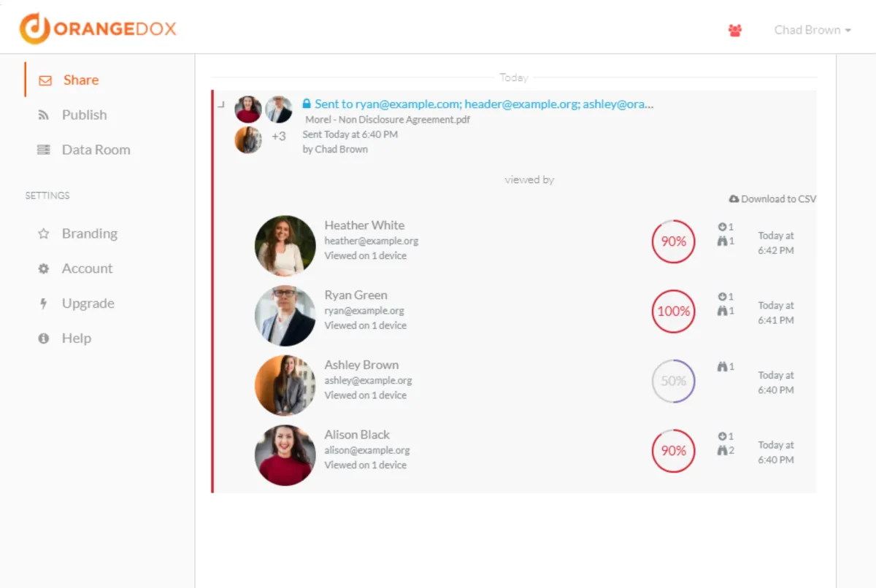Image resolution: width=876 pixels, height=588 pixels.
Task: Click the red contacts icon in the header
Action: [x=734, y=29]
